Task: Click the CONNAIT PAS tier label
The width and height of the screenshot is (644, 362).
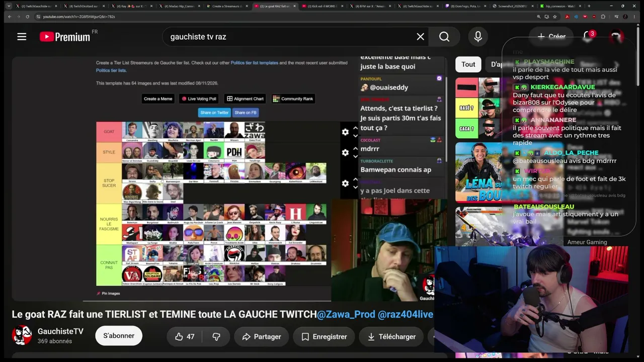Action: (109, 265)
